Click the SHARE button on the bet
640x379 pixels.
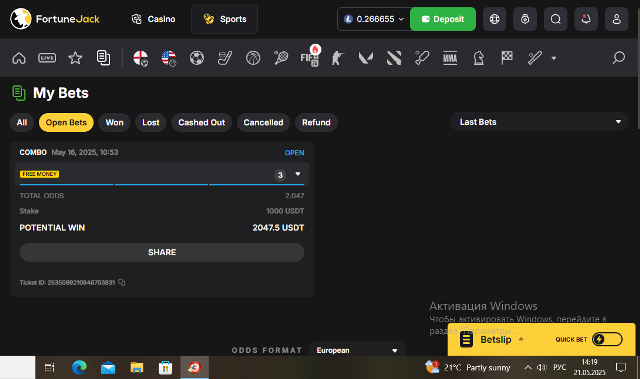tap(162, 252)
